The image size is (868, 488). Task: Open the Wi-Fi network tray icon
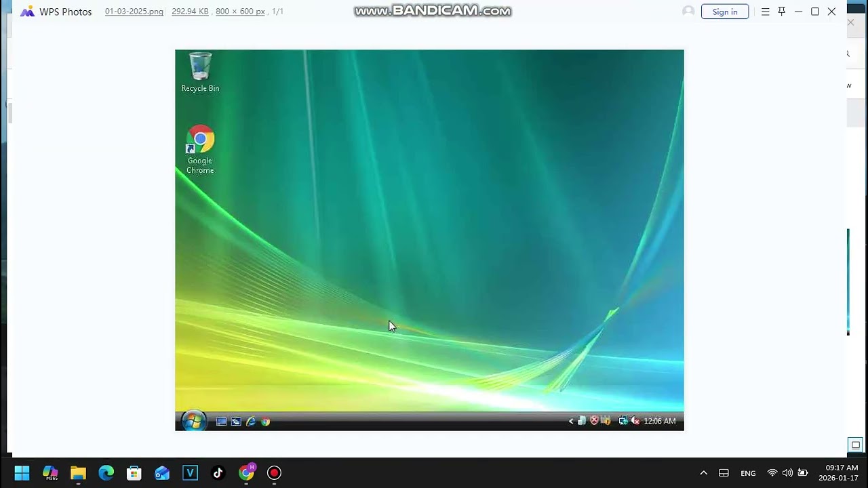772,473
